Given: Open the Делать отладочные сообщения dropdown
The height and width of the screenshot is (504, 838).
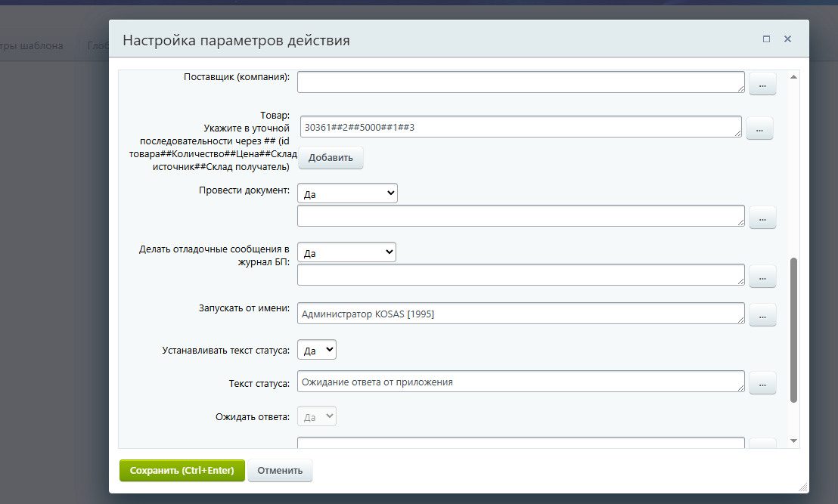Looking at the screenshot, I should [347, 252].
